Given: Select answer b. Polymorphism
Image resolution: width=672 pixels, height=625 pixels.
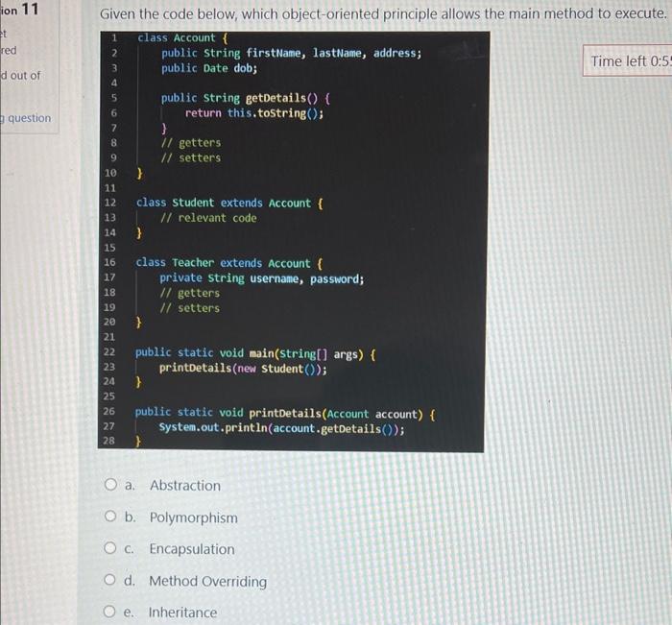Looking at the screenshot, I should pos(110,517).
